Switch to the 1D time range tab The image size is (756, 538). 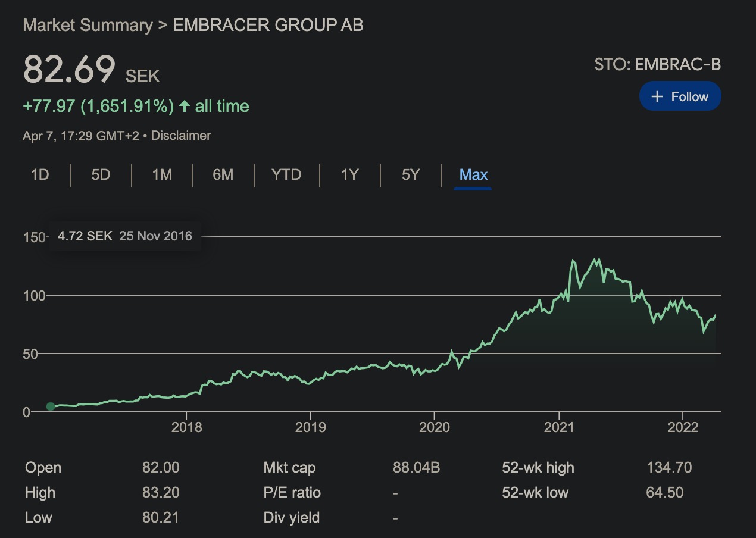40,175
